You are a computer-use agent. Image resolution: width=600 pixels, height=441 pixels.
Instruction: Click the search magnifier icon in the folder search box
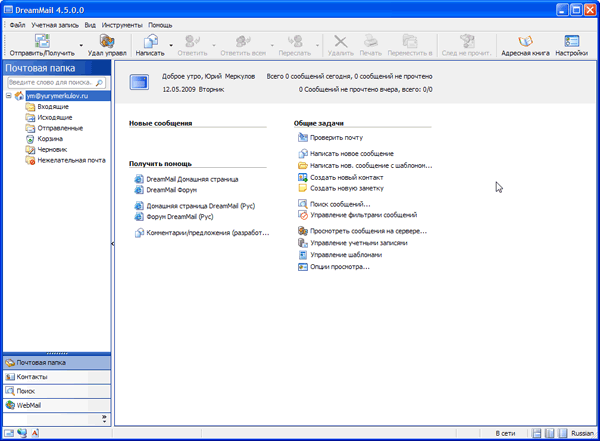[99, 82]
